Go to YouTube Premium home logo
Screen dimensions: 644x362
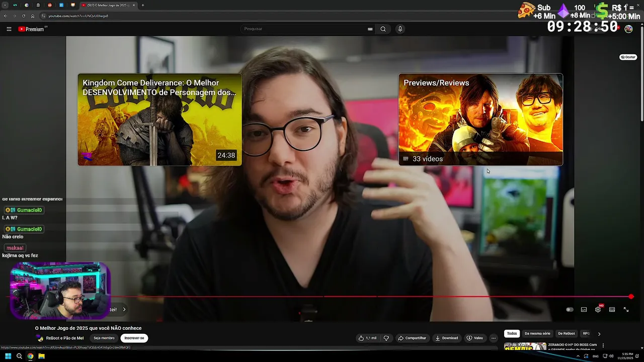tap(31, 29)
